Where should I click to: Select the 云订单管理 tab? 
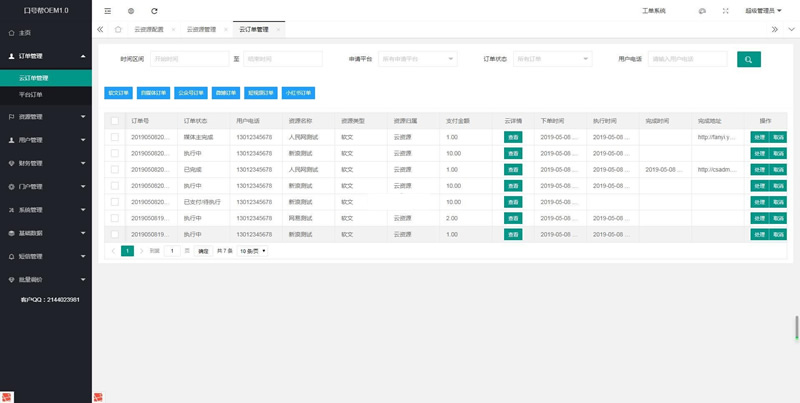254,30
